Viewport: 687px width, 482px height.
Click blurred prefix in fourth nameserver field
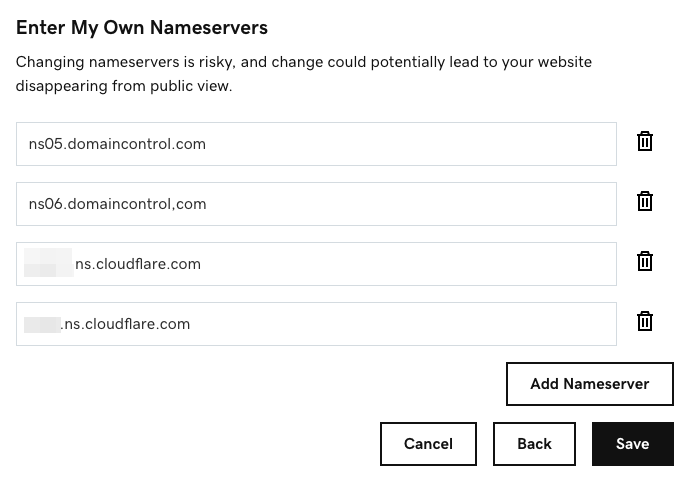42,325
